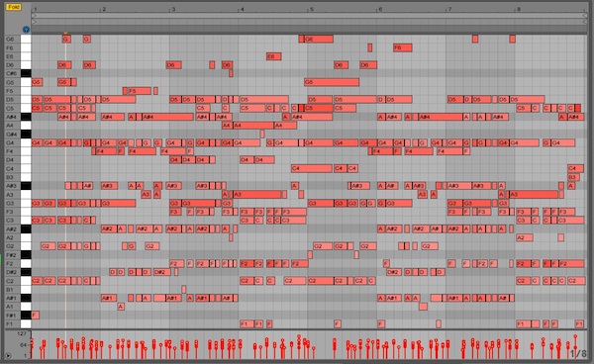Click the 1/8 grid size label
This screenshot has width=594, height=364.
pyautogui.click(x=578, y=354)
